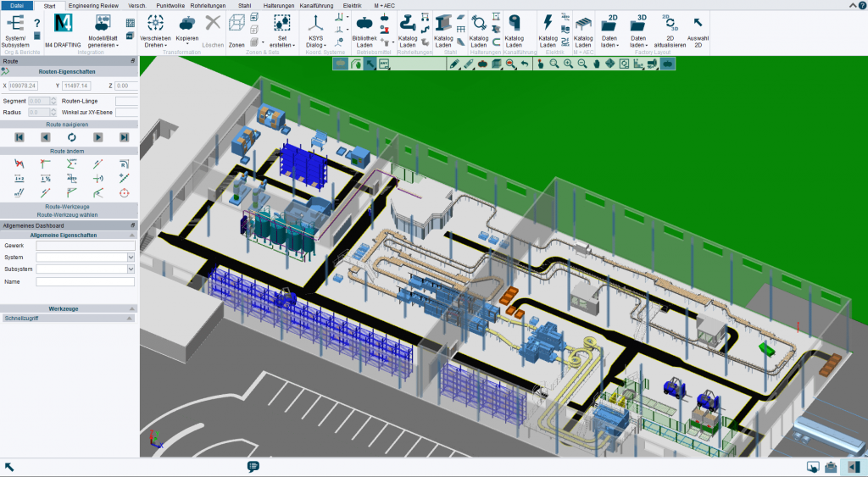This screenshot has width=868, height=477.
Task: Switch to Punktwolke tab
Action: point(170,6)
